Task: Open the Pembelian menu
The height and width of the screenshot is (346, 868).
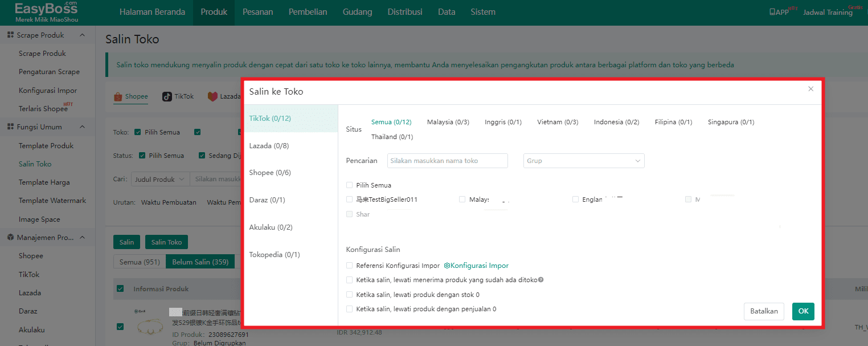Action: pyautogui.click(x=308, y=12)
